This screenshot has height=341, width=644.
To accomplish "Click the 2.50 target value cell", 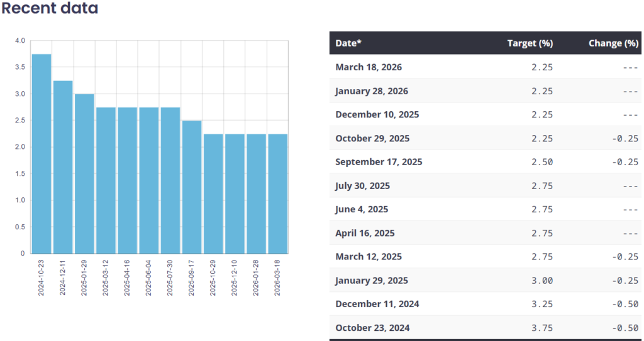I will pyautogui.click(x=541, y=162).
